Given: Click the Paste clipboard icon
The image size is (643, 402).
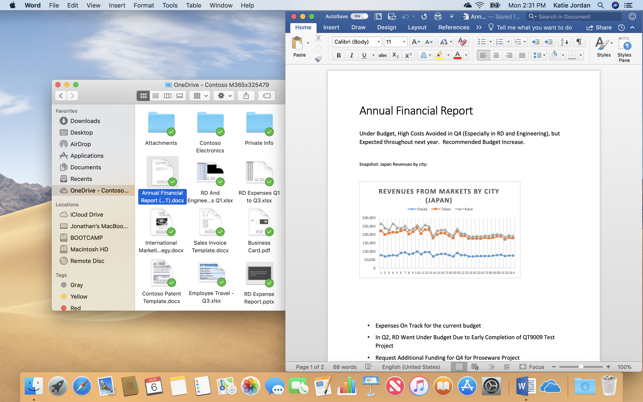Looking at the screenshot, I should (297, 43).
